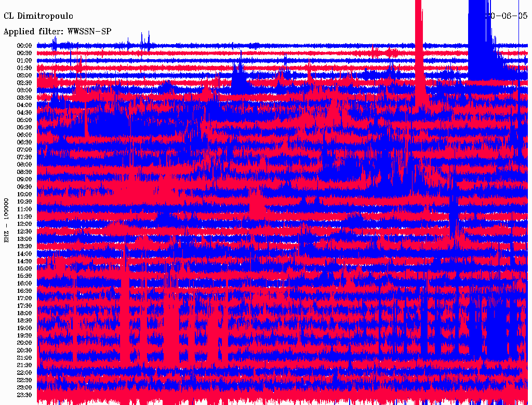The height and width of the screenshot is (405, 532).
Task: Select the 00:30 time label
Action: 24,53
